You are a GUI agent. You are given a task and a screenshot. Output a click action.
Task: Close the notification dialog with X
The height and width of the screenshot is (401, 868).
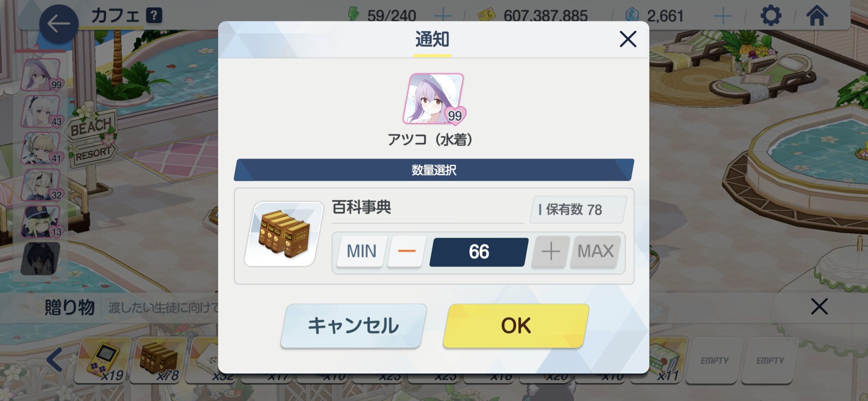pyautogui.click(x=628, y=39)
